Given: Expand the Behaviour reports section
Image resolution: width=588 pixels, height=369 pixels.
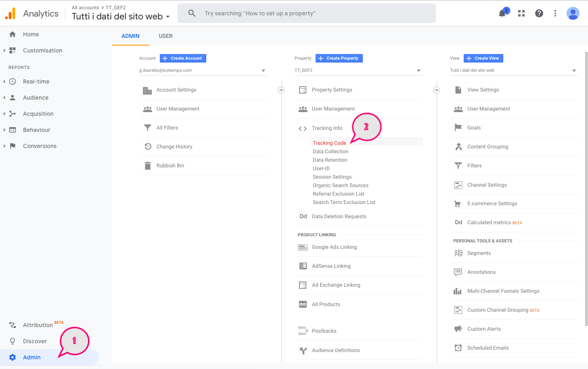Looking at the screenshot, I should pos(4,130).
